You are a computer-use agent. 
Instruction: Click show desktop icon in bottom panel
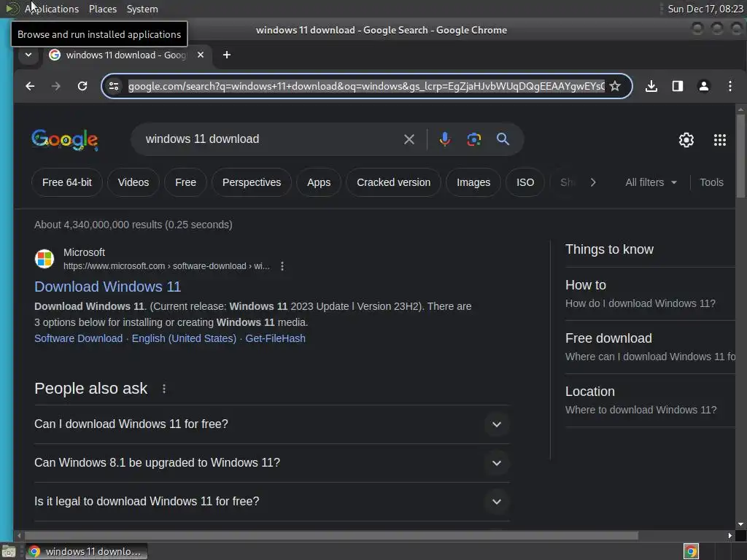click(9, 552)
